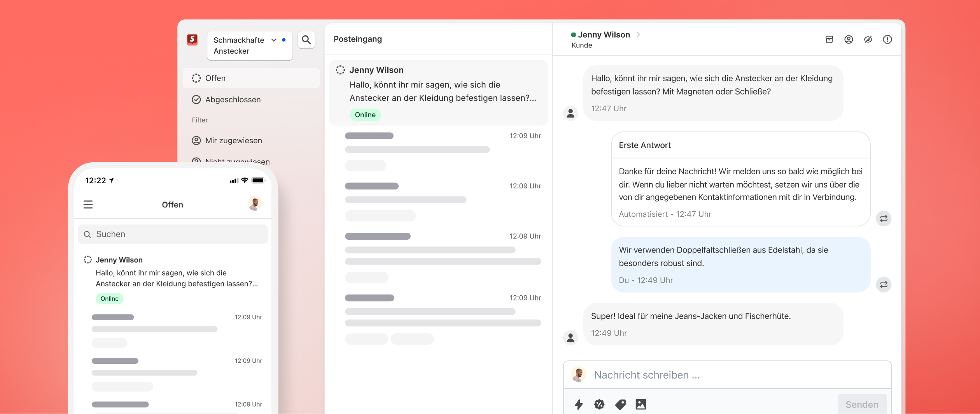
Task: Click the Doppelfaltschließen reply message bubble
Action: 740,265
